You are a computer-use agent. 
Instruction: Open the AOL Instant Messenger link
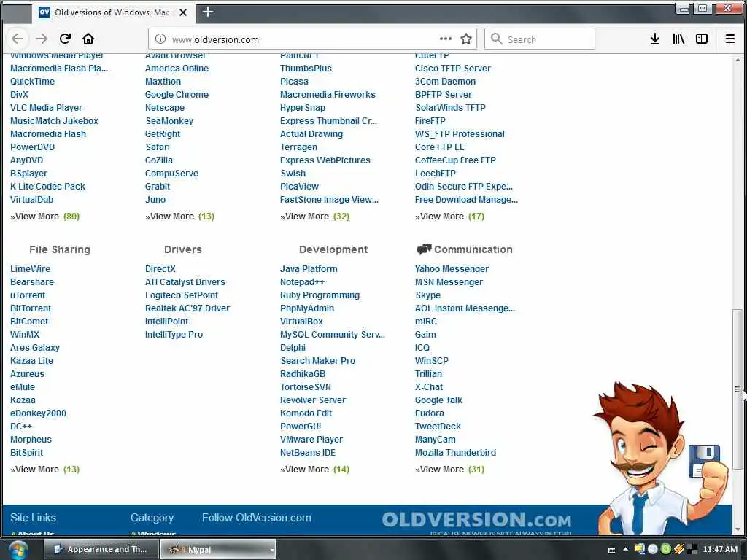[465, 308]
